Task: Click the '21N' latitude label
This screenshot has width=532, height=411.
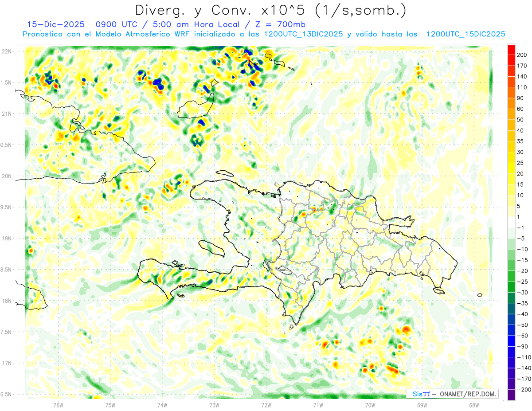Action: pos(7,114)
